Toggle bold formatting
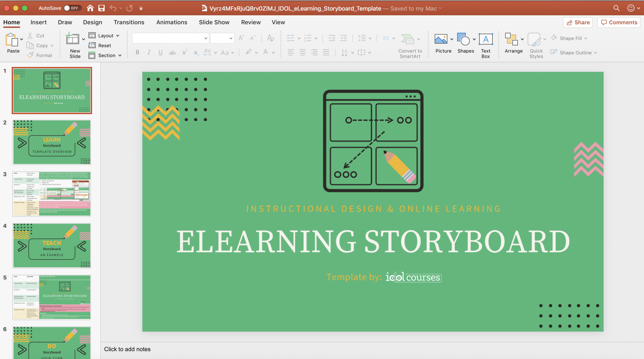 [x=137, y=53]
